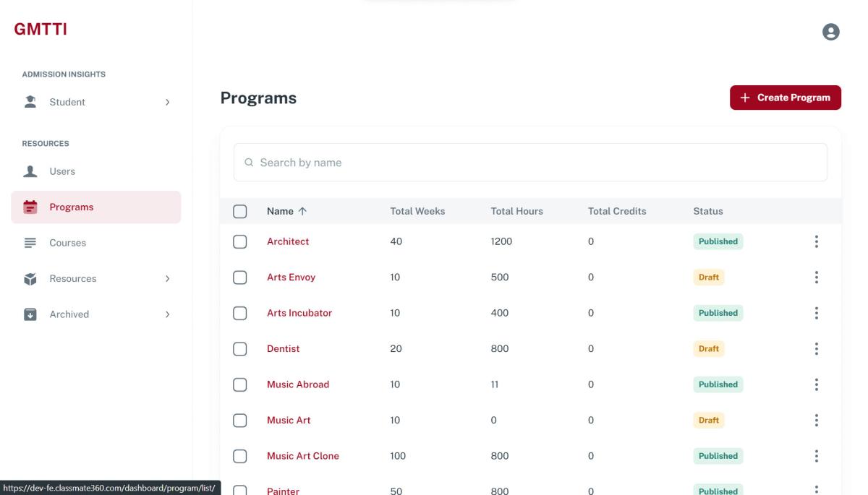Check the Music Art Clone checkbox
This screenshot has height=495, width=868.
coord(240,456)
